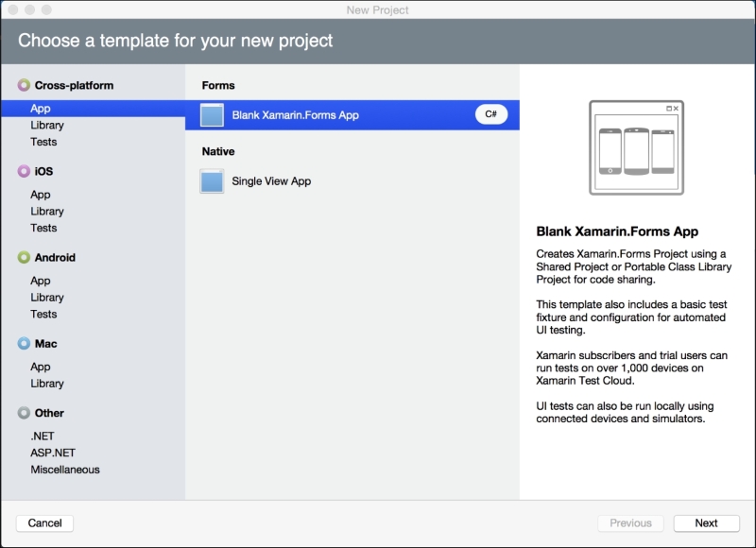
Task: Click the Cross-platform category circle icon
Action: tap(24, 85)
